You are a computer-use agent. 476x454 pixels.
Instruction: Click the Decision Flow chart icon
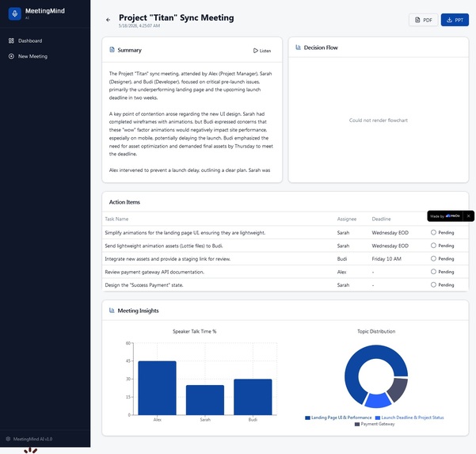coord(298,48)
